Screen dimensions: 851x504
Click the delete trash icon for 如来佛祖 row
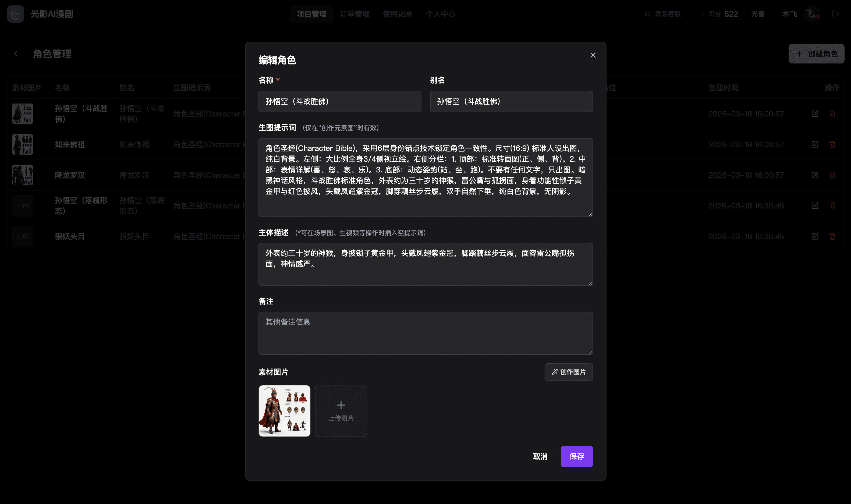click(x=832, y=144)
